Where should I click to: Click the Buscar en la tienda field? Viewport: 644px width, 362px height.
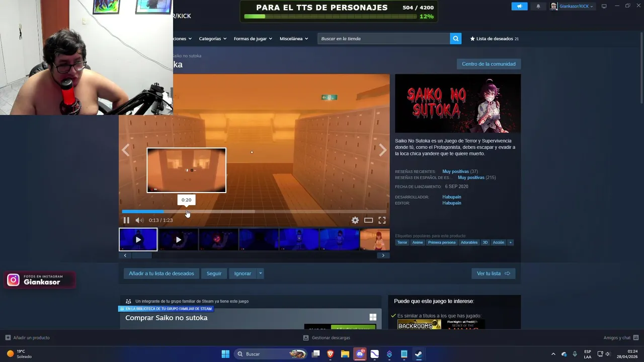coord(383,39)
